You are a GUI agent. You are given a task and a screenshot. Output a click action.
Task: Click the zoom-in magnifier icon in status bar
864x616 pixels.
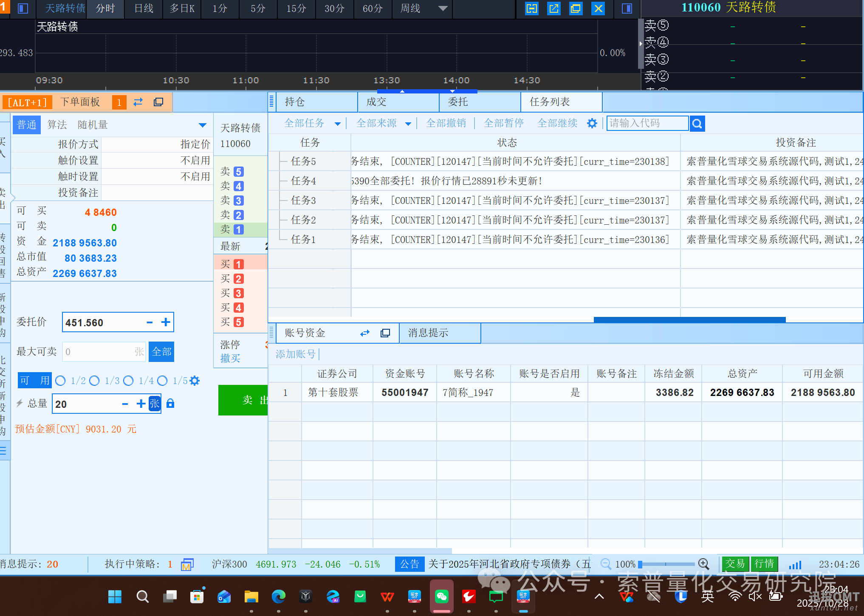pos(704,564)
